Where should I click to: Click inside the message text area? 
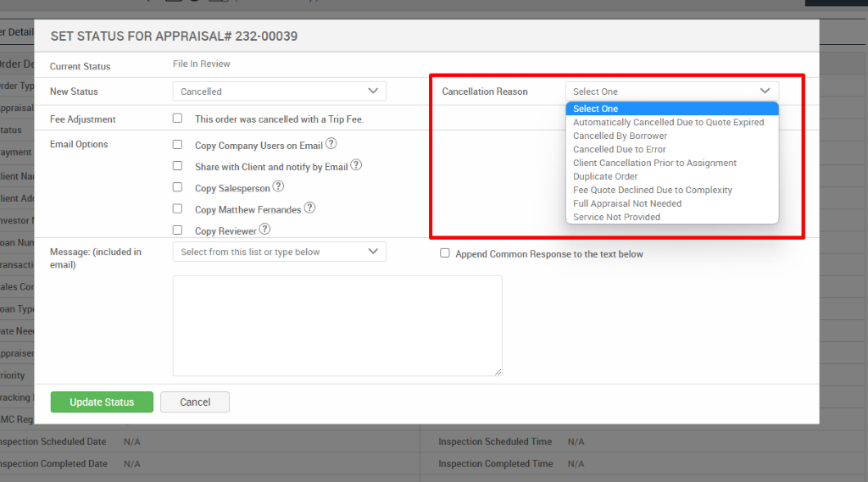tap(337, 326)
